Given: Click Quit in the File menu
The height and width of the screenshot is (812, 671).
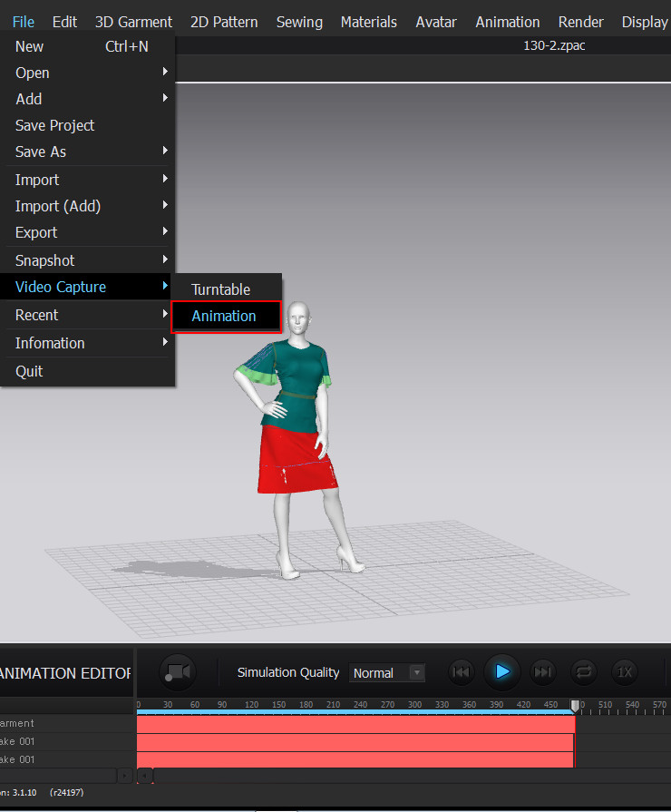Looking at the screenshot, I should tap(29, 371).
